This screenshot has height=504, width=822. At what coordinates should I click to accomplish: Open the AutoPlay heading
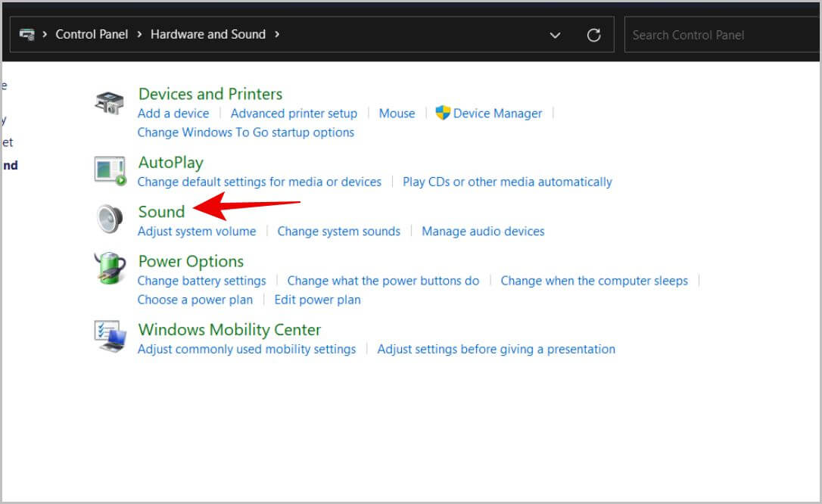(x=171, y=163)
